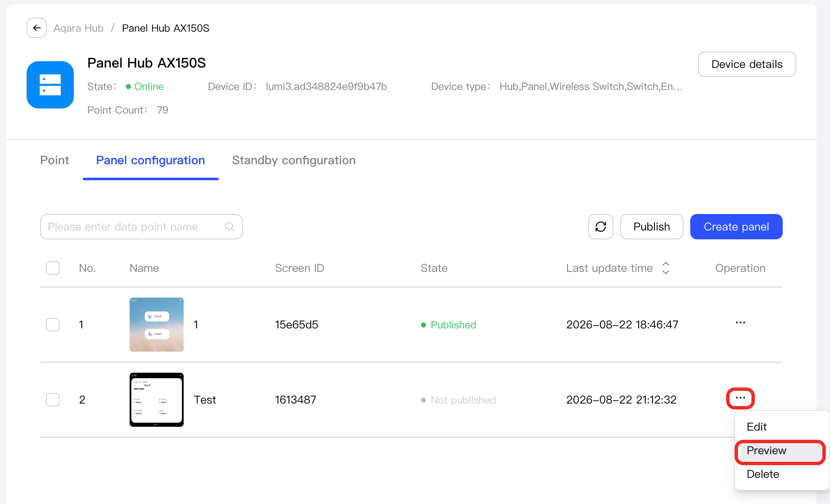Select checkbox for Test panel row
Viewport: 830px width, 504px height.
pyautogui.click(x=53, y=400)
